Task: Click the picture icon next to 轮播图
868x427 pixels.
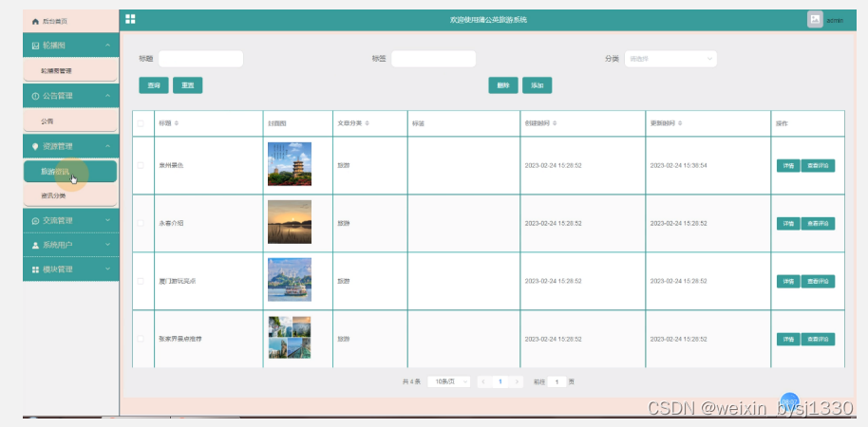Action: pyautogui.click(x=35, y=46)
